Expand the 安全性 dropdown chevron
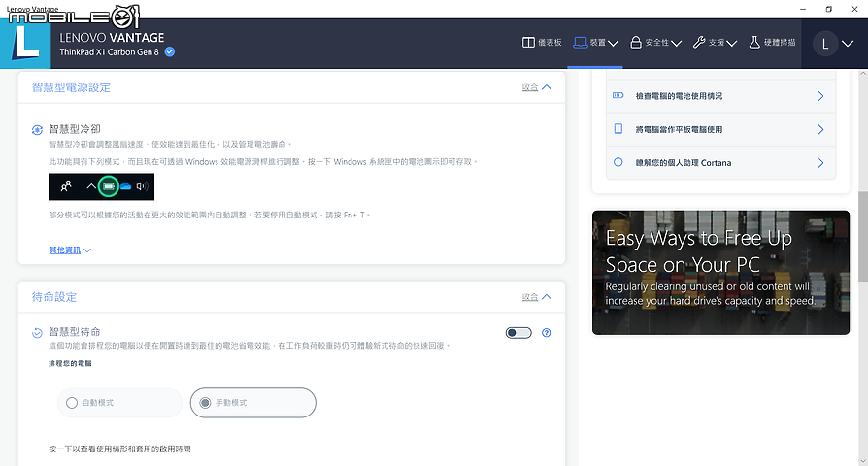 (x=676, y=43)
